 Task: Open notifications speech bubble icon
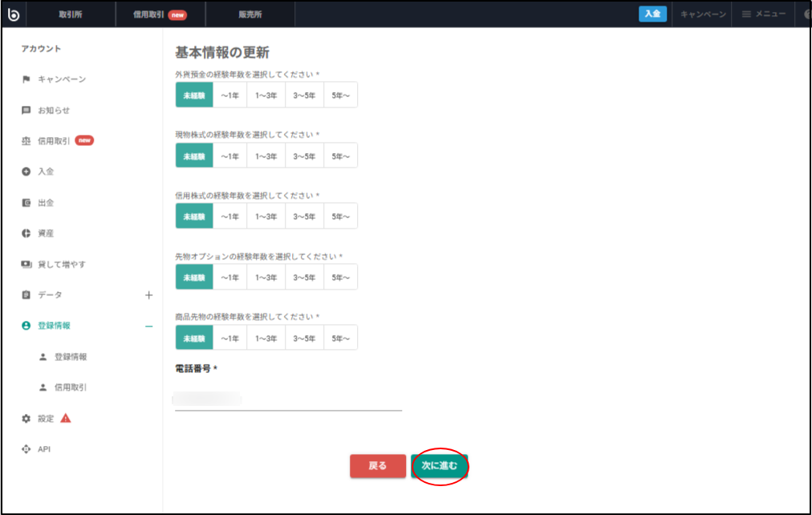coord(26,110)
